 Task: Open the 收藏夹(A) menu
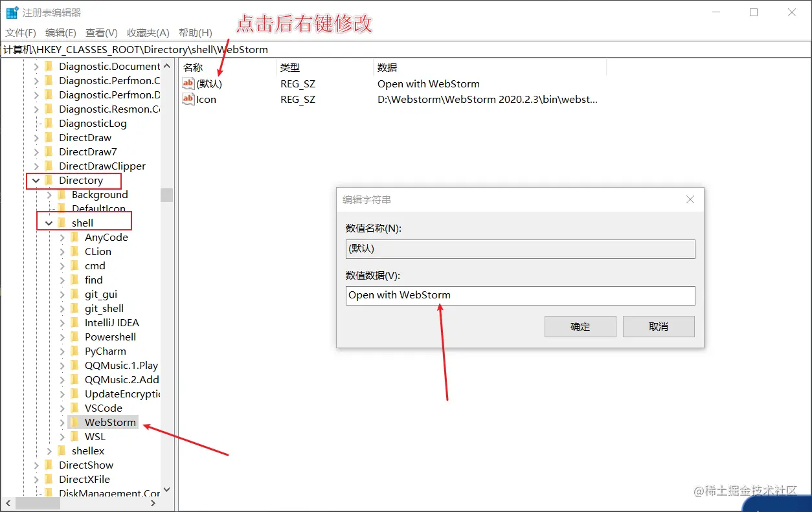(148, 32)
